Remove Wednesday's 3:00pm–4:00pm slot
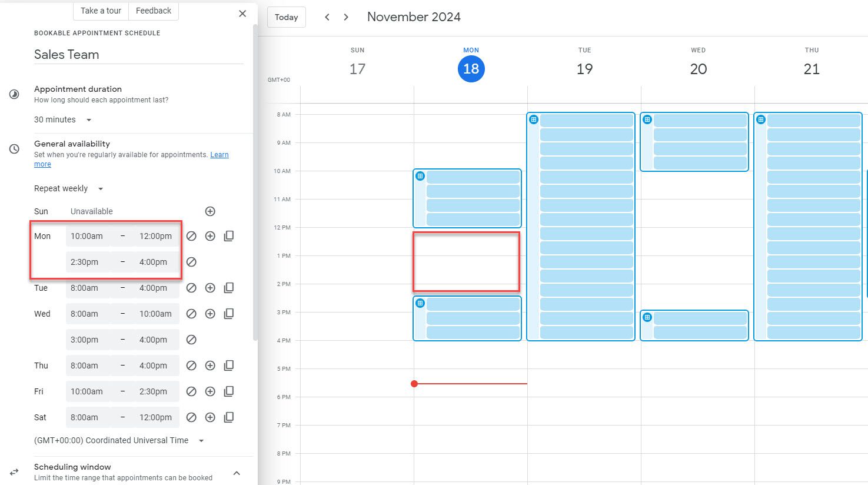868x485 pixels. point(191,340)
